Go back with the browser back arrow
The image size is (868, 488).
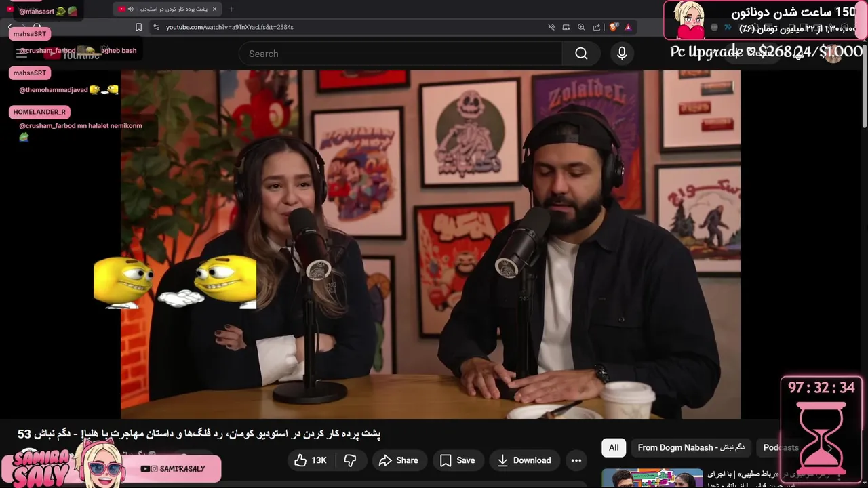coord(10,27)
